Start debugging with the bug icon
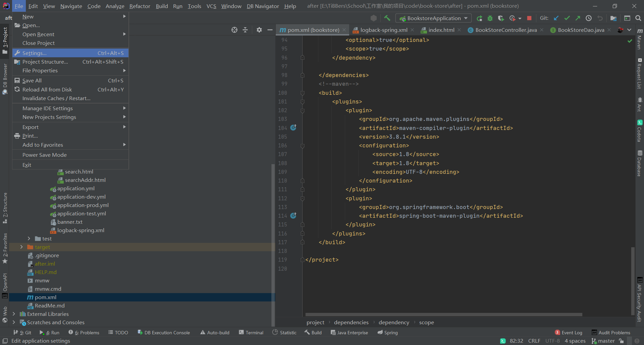 click(490, 18)
